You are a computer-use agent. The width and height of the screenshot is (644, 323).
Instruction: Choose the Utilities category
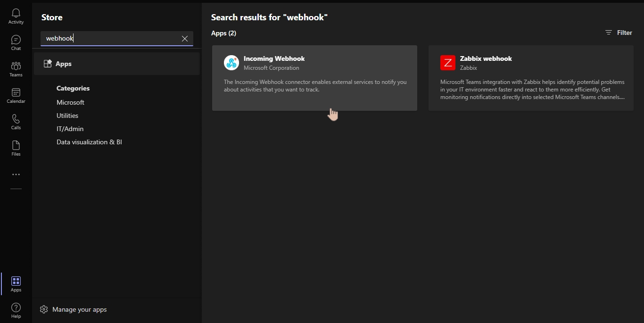tap(67, 116)
